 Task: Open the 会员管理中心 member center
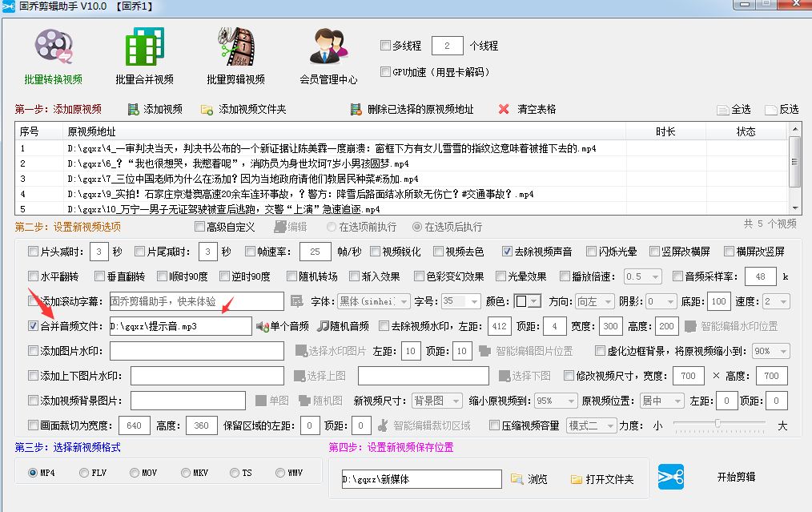point(326,54)
